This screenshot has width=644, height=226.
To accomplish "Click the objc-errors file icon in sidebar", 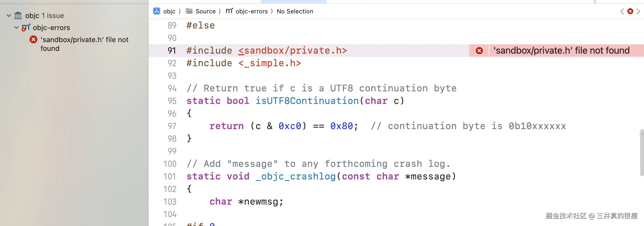I will [x=26, y=27].
